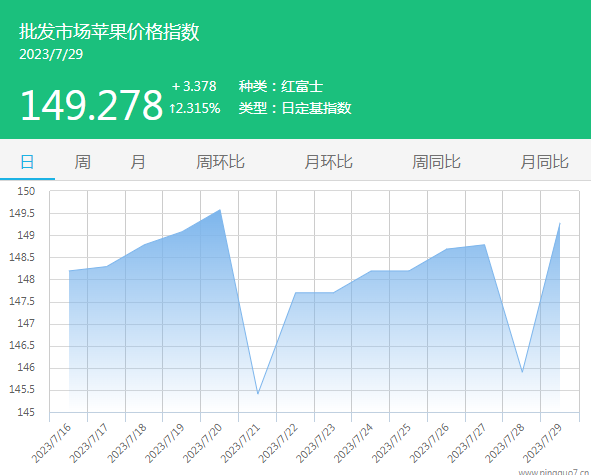Click the 149.278 index value
This screenshot has height=475, width=591.
(91, 105)
